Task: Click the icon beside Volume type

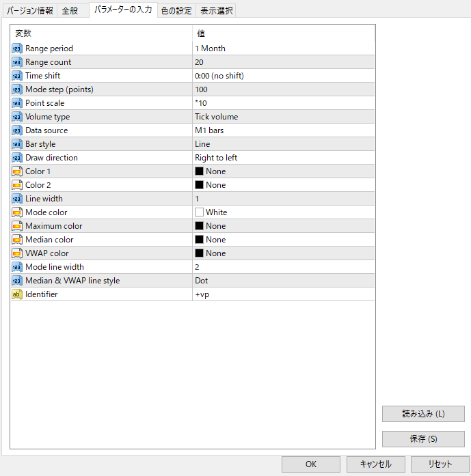Action: pyautogui.click(x=17, y=117)
